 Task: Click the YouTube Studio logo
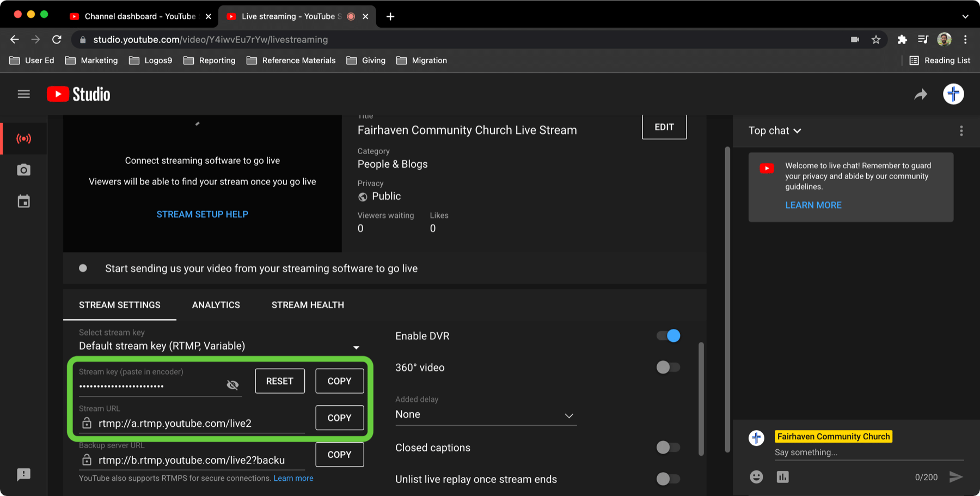click(x=78, y=94)
